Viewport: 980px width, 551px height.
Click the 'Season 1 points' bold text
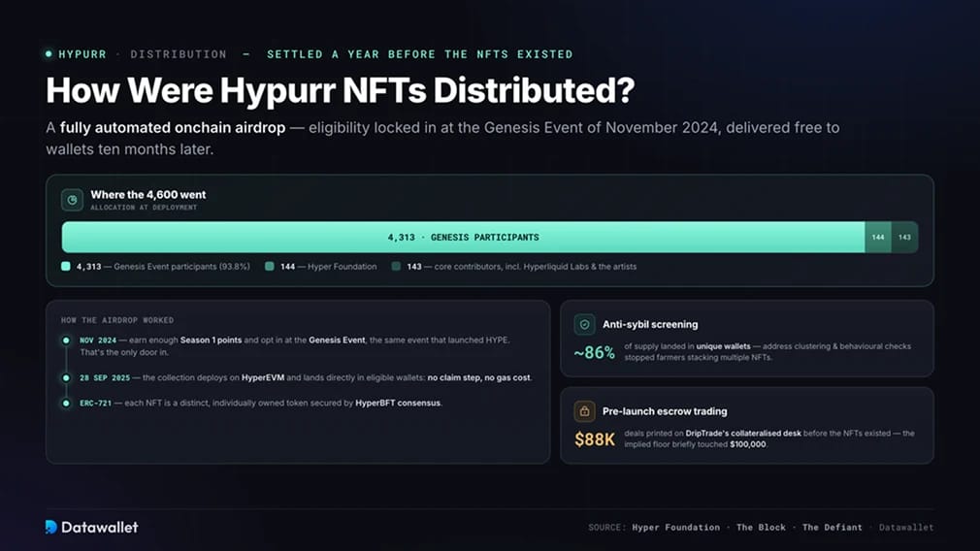click(x=211, y=340)
